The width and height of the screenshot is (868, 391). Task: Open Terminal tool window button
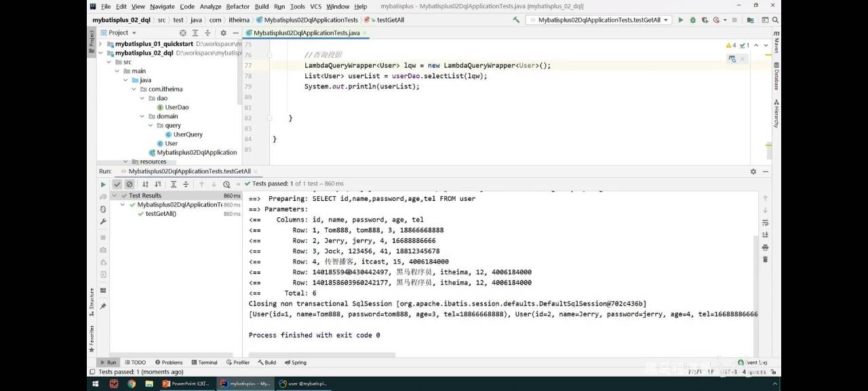[204, 362]
